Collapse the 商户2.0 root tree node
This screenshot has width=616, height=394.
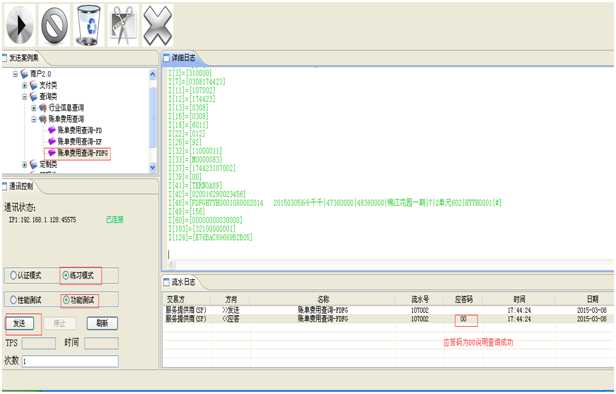(x=15, y=74)
